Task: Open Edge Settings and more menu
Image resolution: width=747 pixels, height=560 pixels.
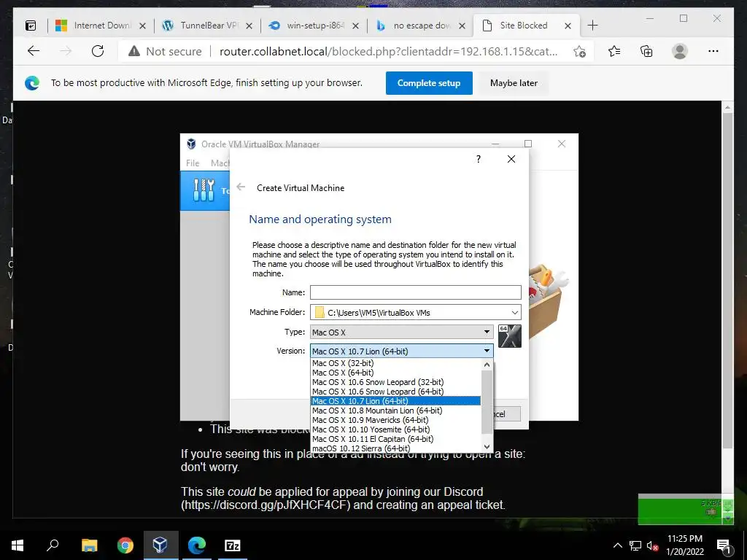Action: [713, 51]
